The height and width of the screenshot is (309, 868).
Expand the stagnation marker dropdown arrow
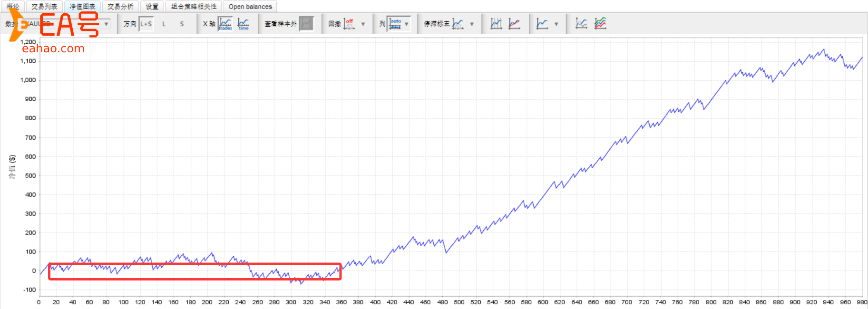(x=472, y=24)
